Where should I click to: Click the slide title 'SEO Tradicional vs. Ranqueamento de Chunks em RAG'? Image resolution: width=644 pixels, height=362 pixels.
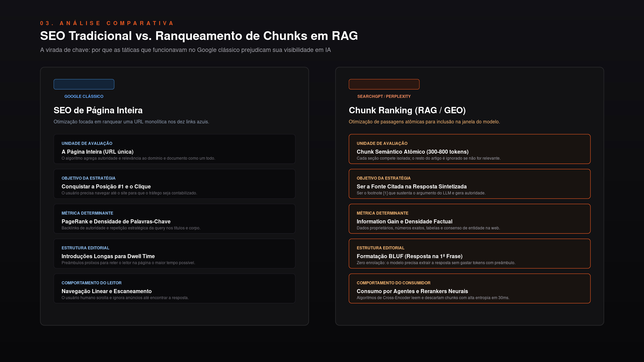point(199,36)
